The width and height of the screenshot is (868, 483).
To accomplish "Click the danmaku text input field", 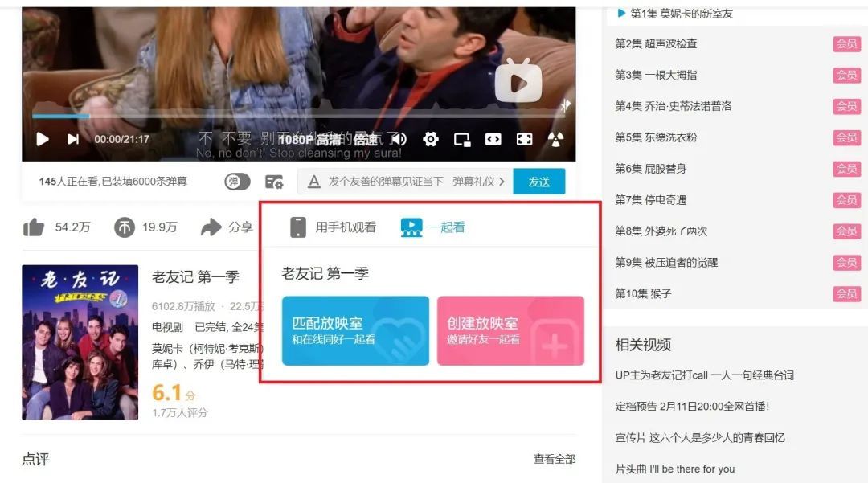I will click(386, 182).
